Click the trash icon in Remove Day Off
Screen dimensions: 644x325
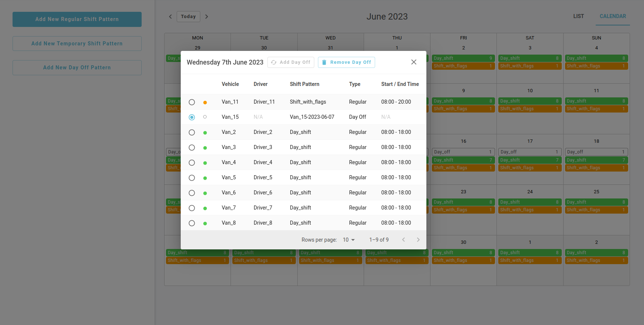click(x=324, y=62)
